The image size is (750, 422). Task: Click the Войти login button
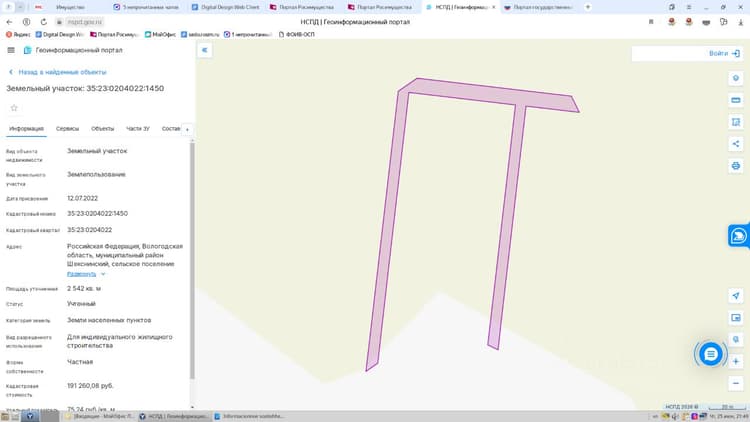(724, 54)
